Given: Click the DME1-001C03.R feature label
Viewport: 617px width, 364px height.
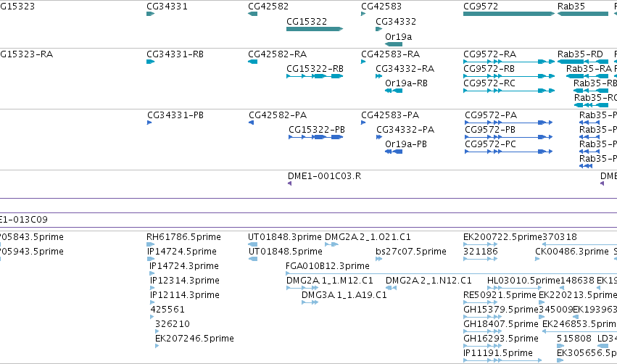Looking at the screenshot, I should click(x=325, y=176).
